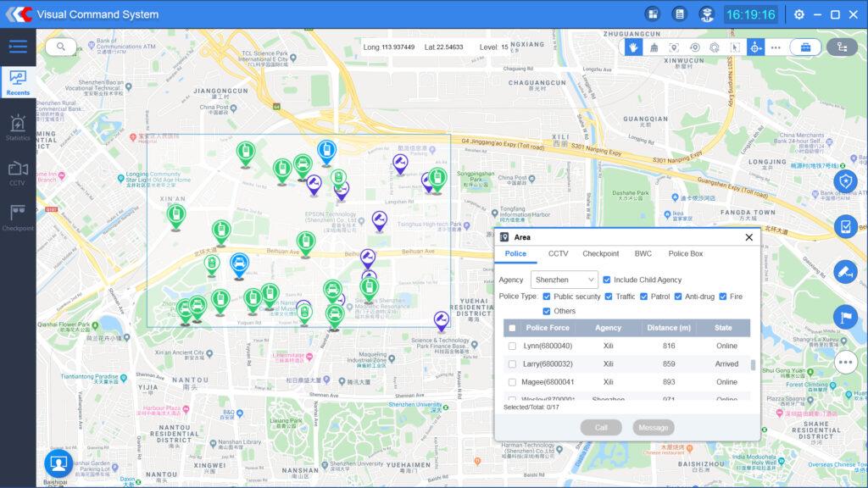Open the toolbox briefcase button
Image resolution: width=868 pixels, height=488 pixels.
[805, 47]
